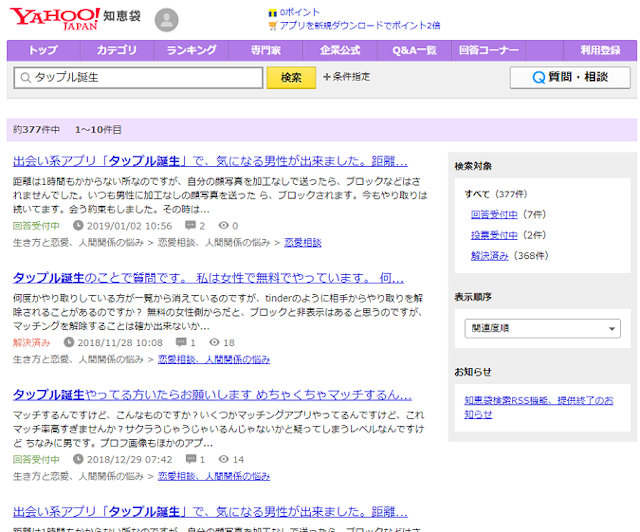Open 恋愛相談、人間関係の悩み link under 2018/12/29 result
The image size is (640, 532).
point(214,476)
